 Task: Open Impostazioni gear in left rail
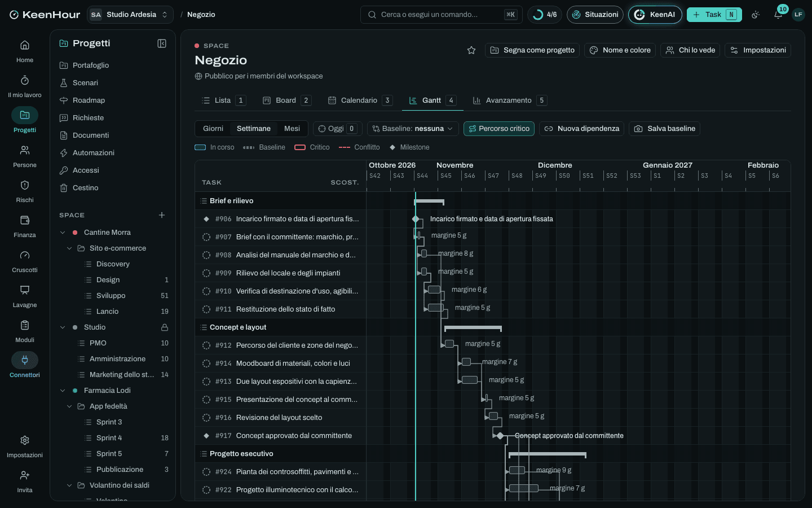[25, 440]
